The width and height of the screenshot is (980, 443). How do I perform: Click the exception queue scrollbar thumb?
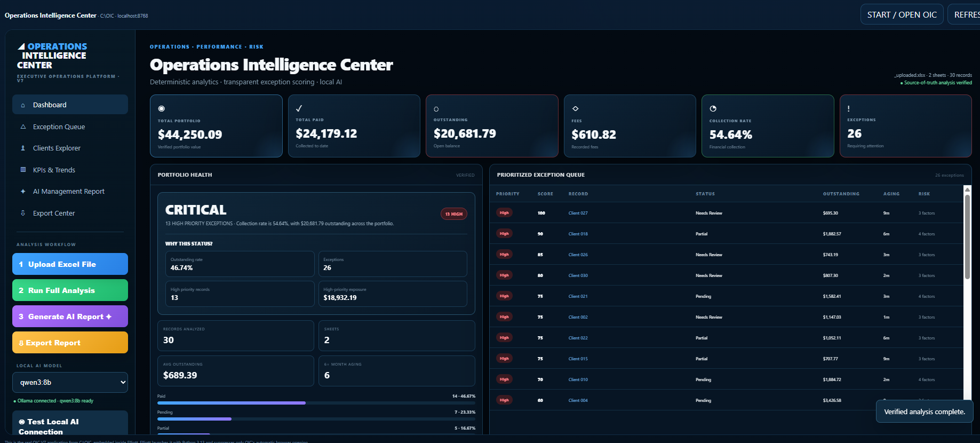[x=967, y=236]
